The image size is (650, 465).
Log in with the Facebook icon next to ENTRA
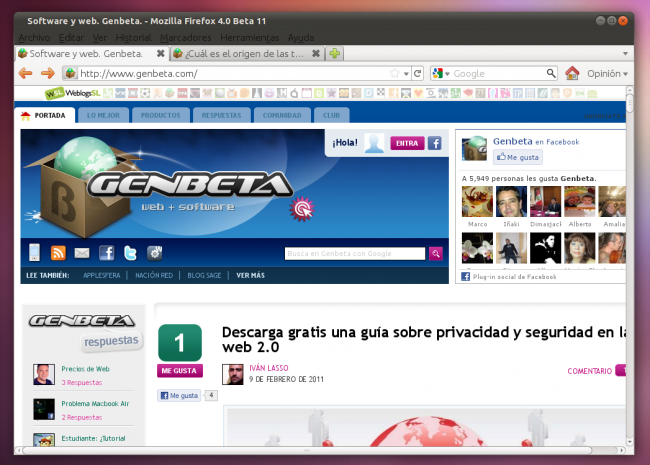434,143
